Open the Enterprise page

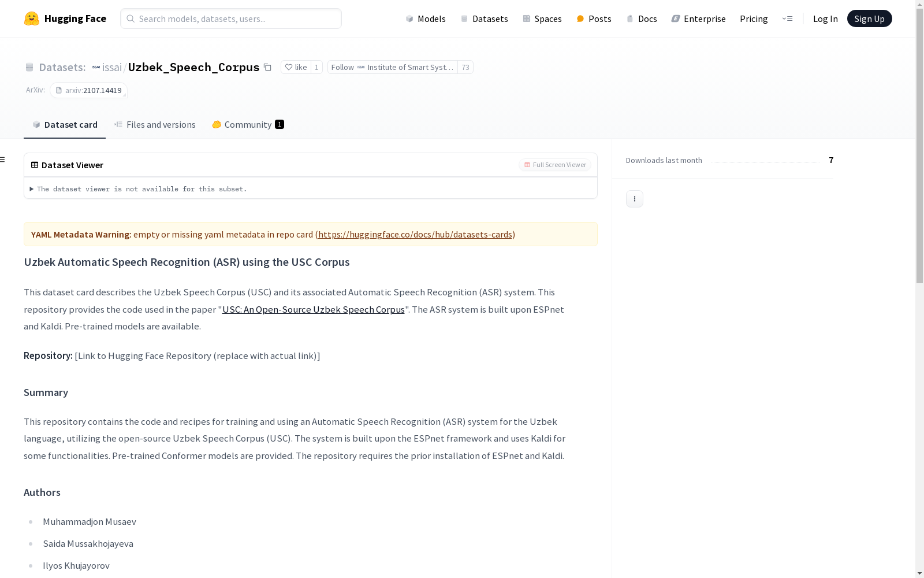click(698, 18)
